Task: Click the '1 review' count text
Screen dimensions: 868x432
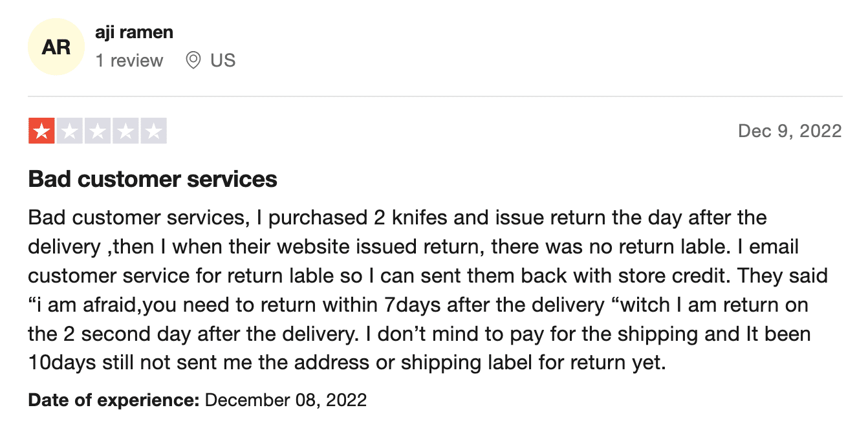Action: click(x=129, y=61)
